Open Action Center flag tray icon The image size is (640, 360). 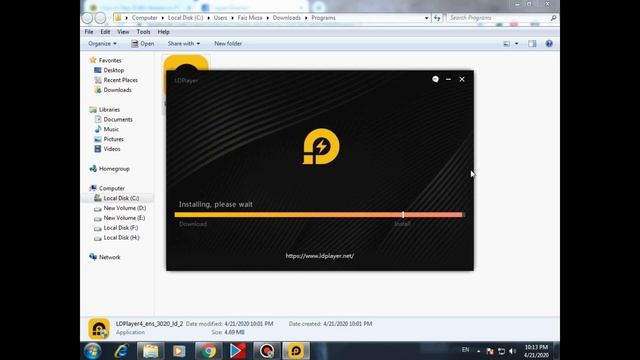[490, 351]
